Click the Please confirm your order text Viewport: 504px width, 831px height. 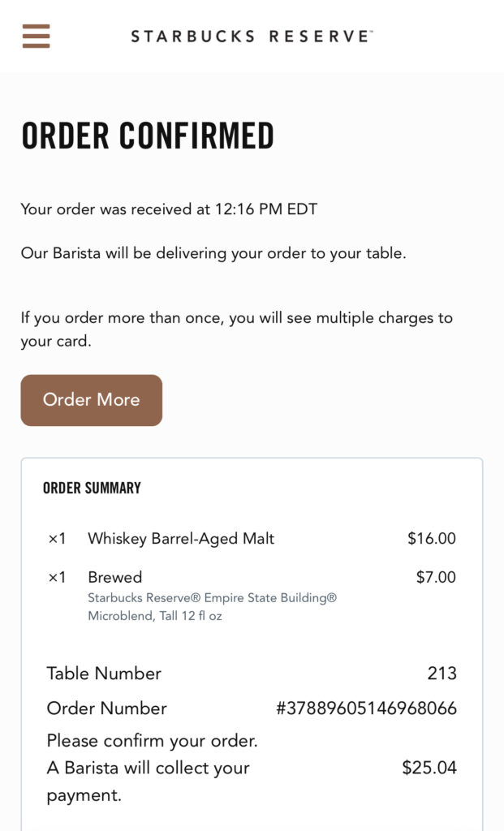[152, 740]
